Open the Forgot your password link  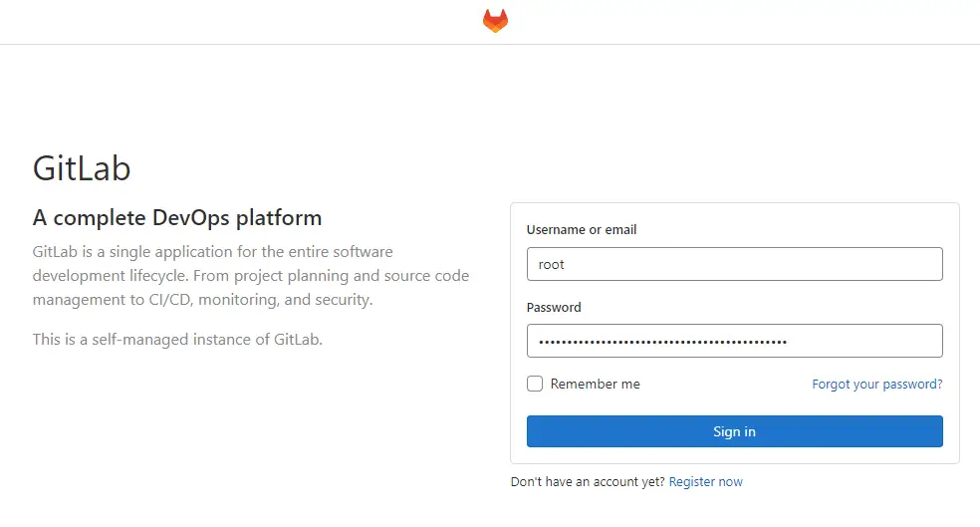coord(876,384)
